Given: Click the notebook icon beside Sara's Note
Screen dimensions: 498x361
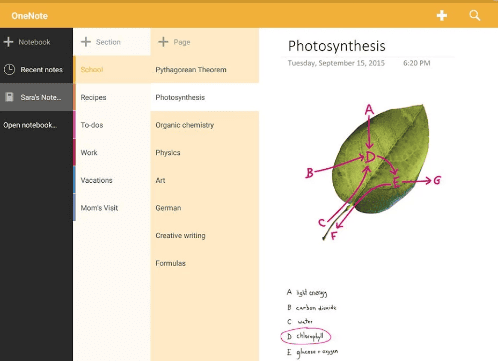Looking at the screenshot, I should [x=9, y=97].
